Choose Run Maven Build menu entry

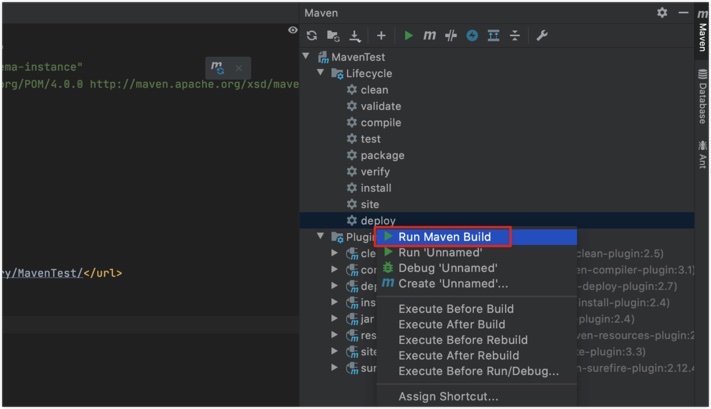(x=477, y=237)
